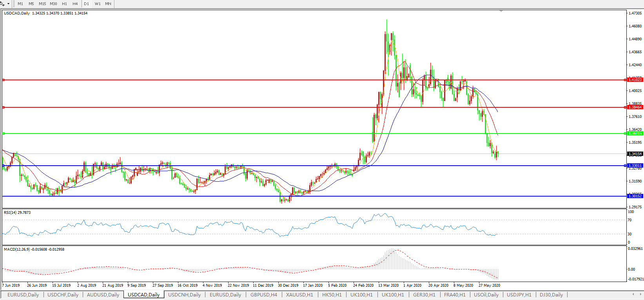Viewport: 644px width, 300px height.
Task: Open the USOil,Daily chart tab
Action: (486, 295)
